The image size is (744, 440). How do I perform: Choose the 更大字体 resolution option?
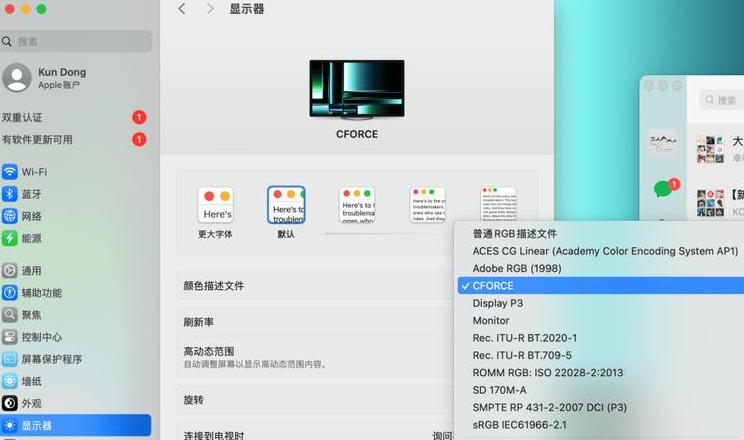tap(215, 212)
